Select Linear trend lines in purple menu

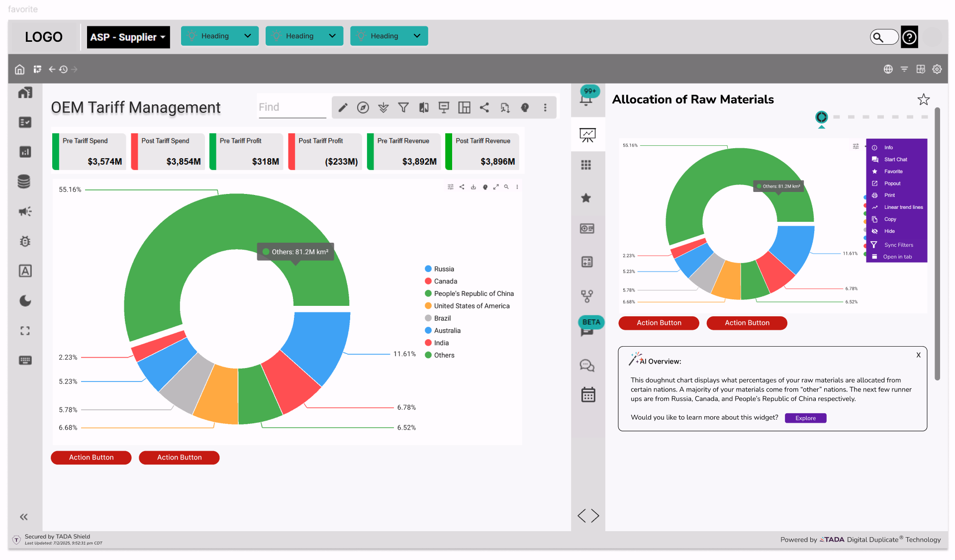(903, 207)
